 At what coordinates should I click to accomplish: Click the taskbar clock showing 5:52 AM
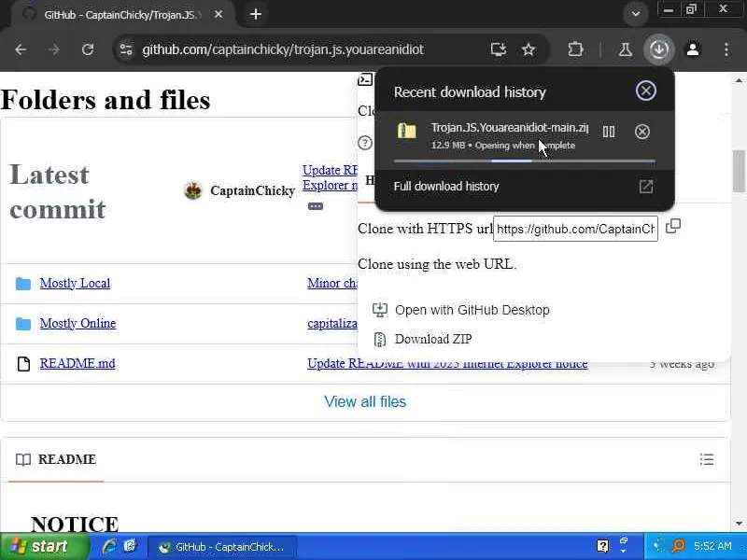712,546
